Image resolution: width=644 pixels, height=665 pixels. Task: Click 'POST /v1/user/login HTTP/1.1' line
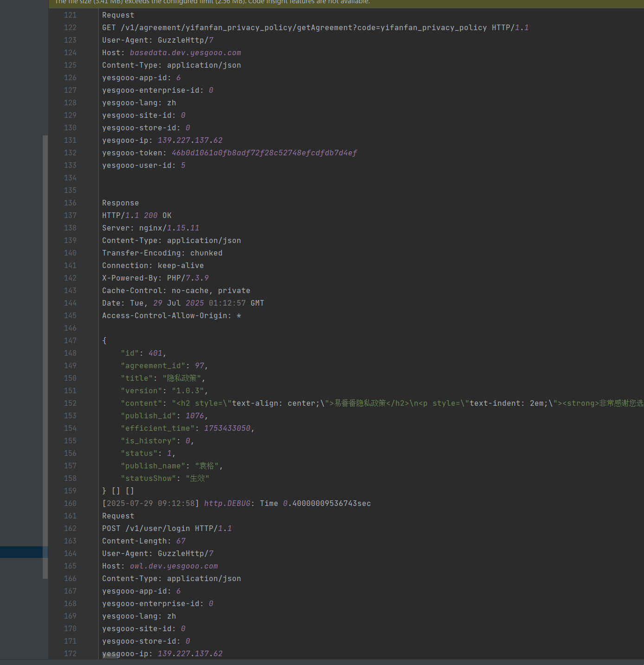click(x=167, y=529)
